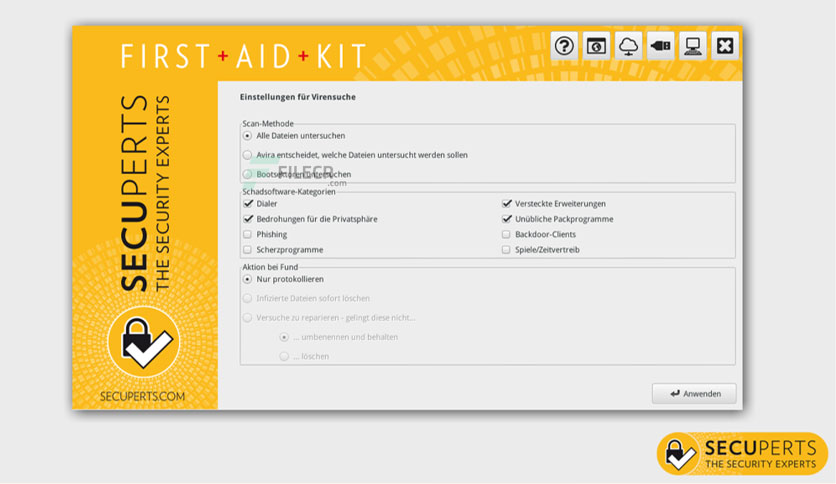Select the Bootsektoren untersuchen radio option
This screenshot has height=484, width=836.
[x=247, y=174]
